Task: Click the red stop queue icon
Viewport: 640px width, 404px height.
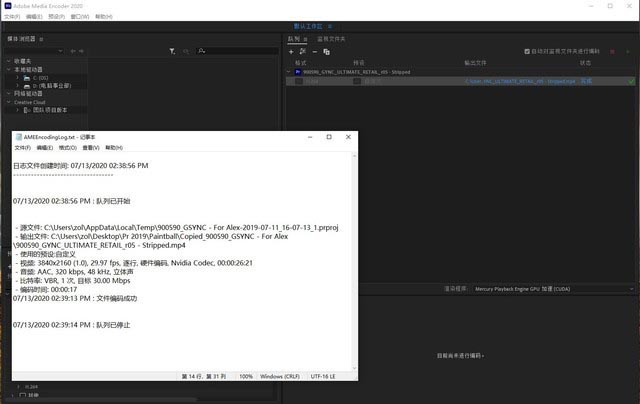Action: click(x=612, y=51)
